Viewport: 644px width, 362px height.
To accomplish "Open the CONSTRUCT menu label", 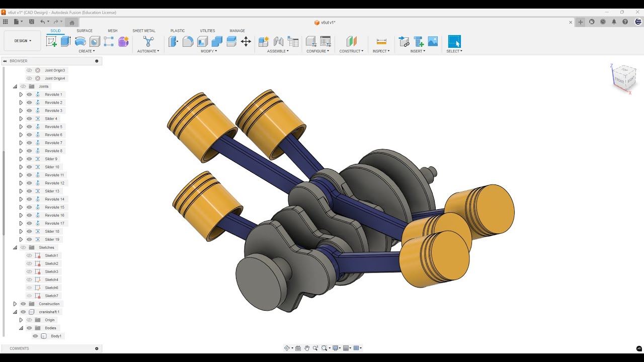I will click(351, 51).
